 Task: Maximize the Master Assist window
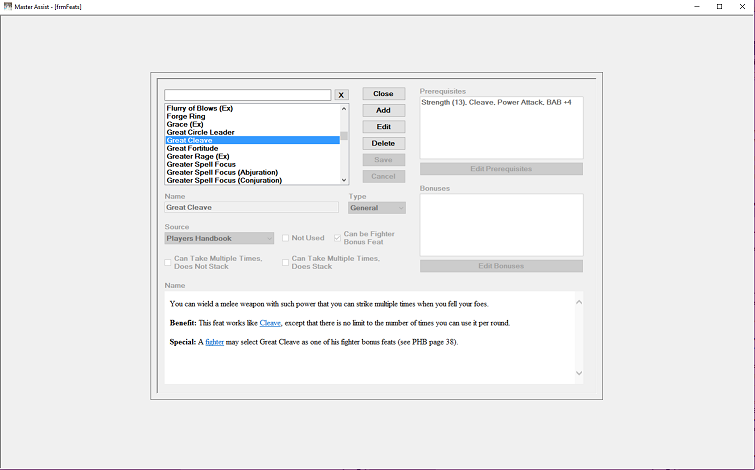719,7
